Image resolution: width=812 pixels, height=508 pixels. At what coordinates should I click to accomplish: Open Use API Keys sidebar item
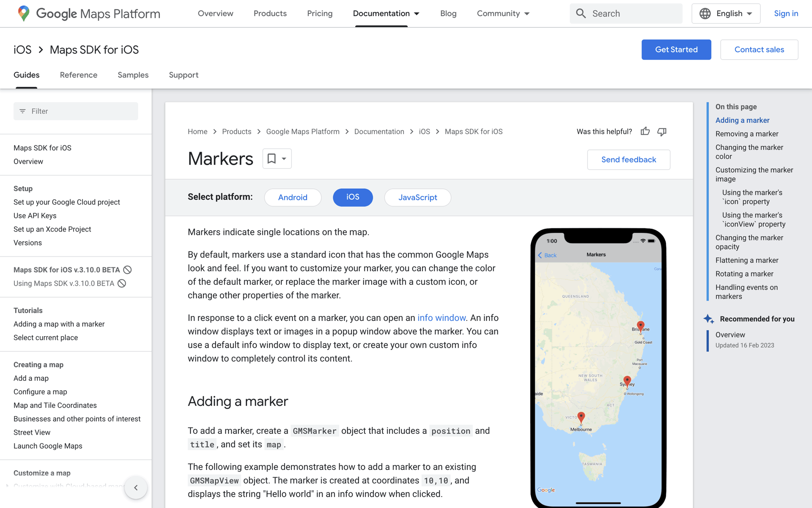(35, 216)
